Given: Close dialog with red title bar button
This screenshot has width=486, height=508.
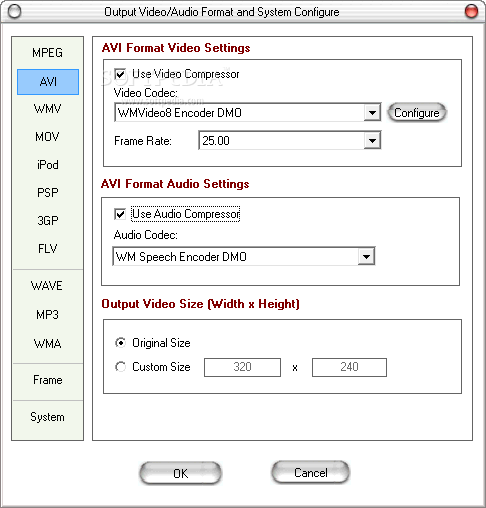Looking at the screenshot, I should 471,11.
